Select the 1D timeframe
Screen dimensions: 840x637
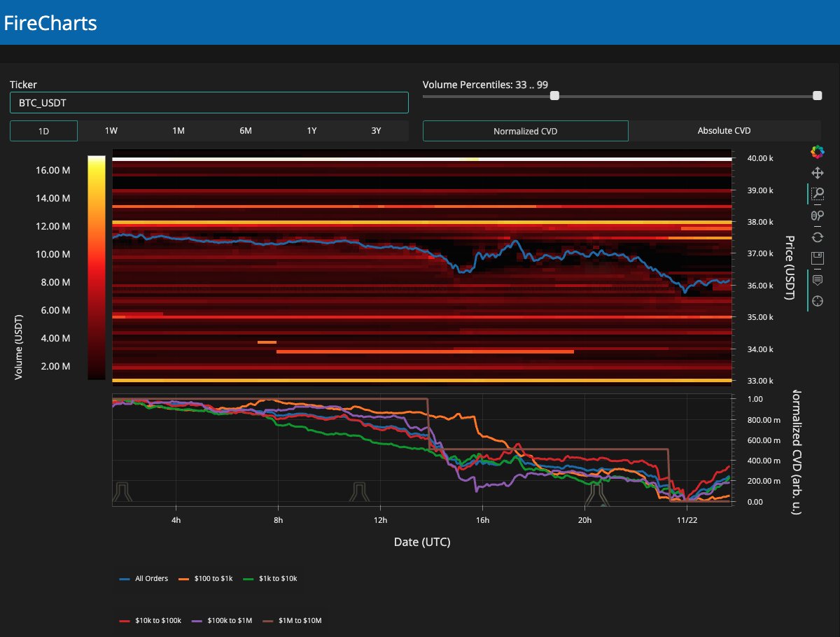tap(43, 131)
